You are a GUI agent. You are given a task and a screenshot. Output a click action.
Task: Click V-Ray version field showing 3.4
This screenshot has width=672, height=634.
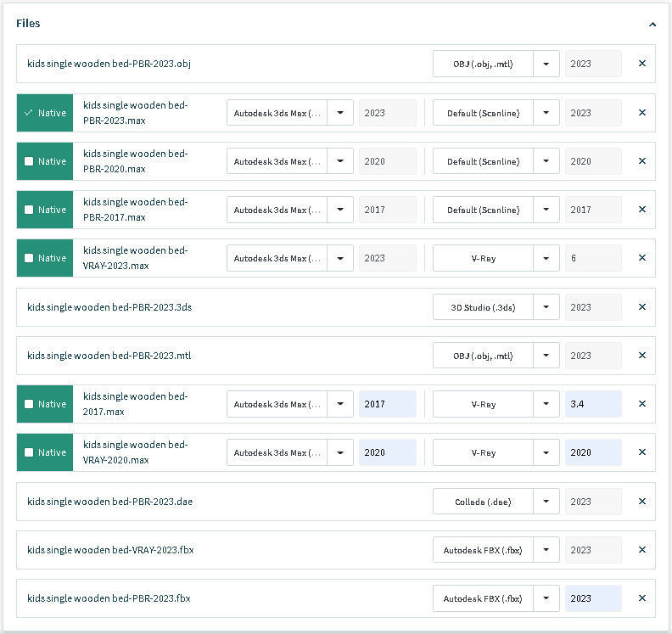coord(593,404)
